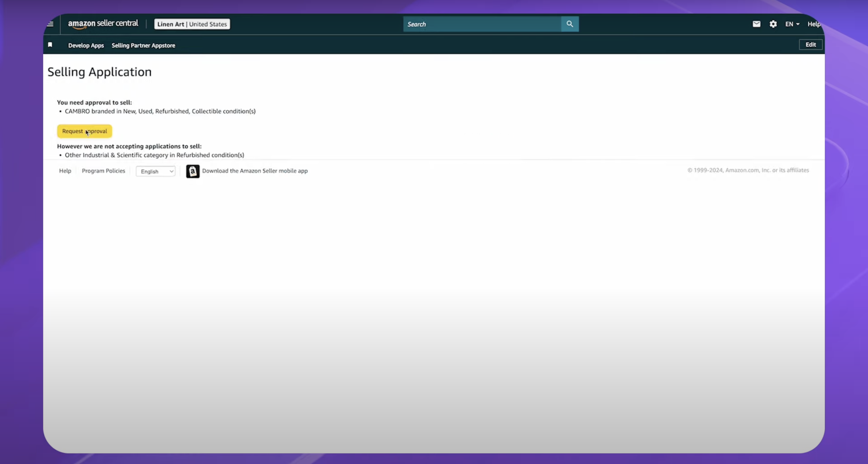Click Download the Amazon Seller mobile app
The width and height of the screenshot is (868, 464).
coord(255,171)
